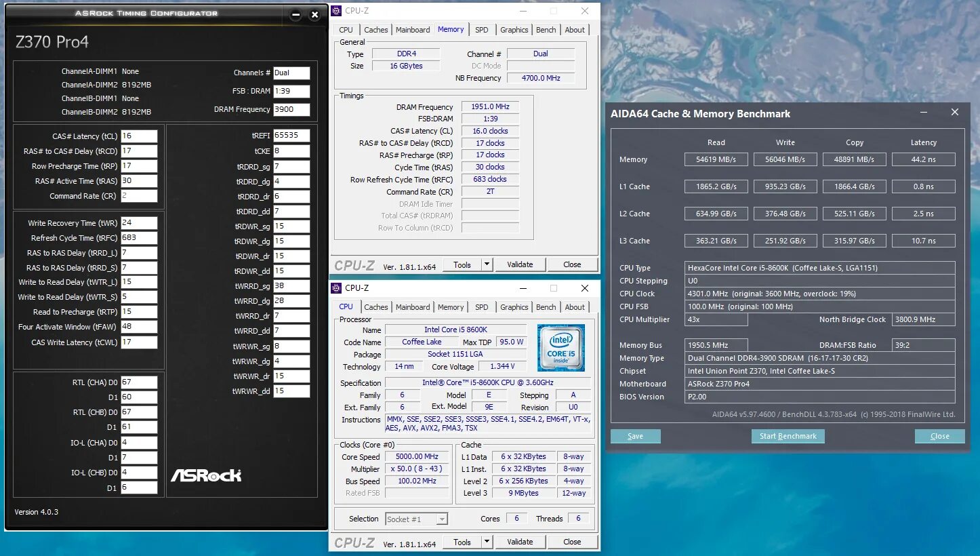The height and width of the screenshot is (556, 980).
Task: Click the Memory Read result 54619 MB/s
Action: [x=716, y=159]
